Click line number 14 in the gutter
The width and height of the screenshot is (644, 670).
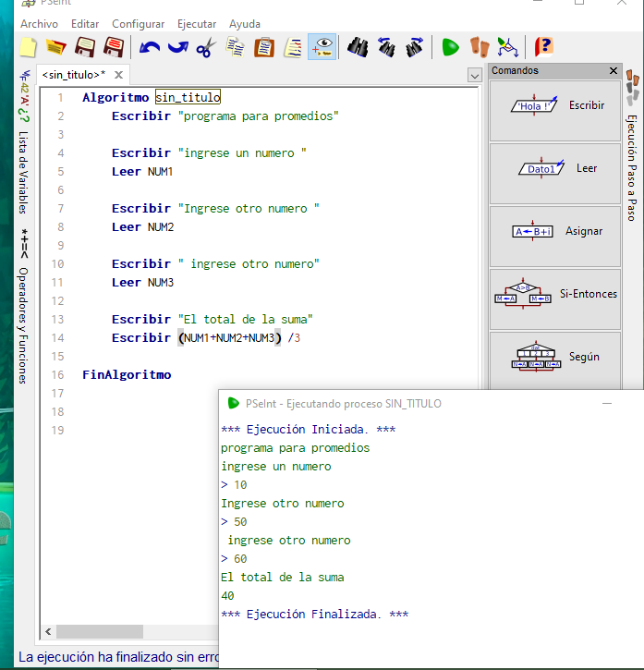point(57,338)
